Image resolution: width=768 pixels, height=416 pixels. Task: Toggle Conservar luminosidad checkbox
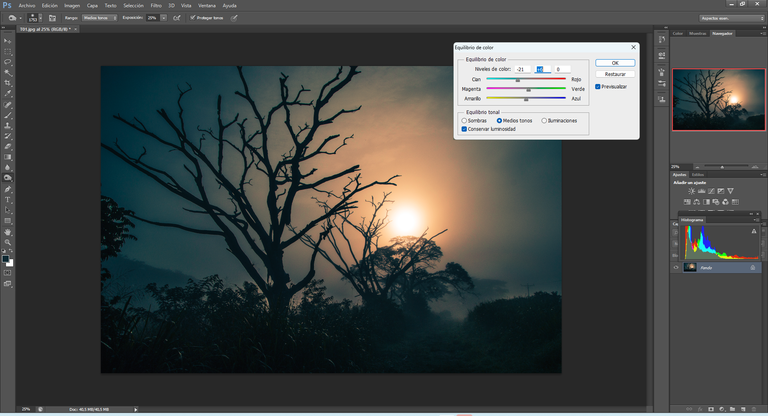(x=464, y=129)
